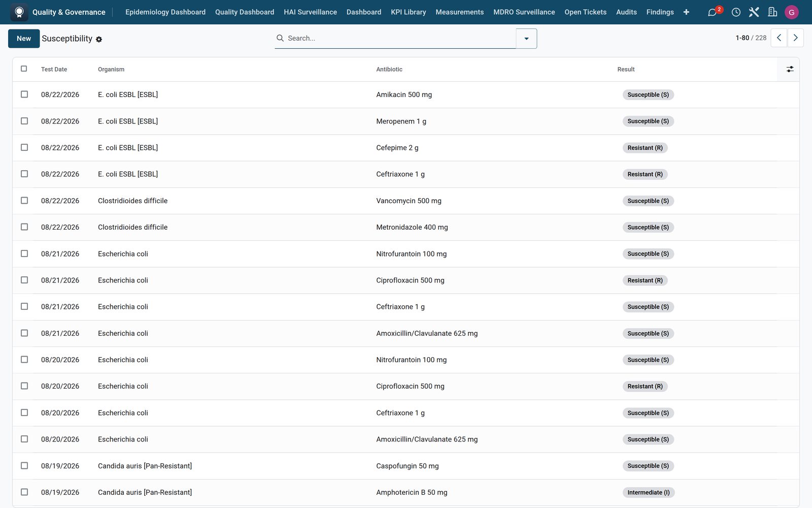
Task: Click the 1-80 / 228 pager counter
Action: [751, 38]
